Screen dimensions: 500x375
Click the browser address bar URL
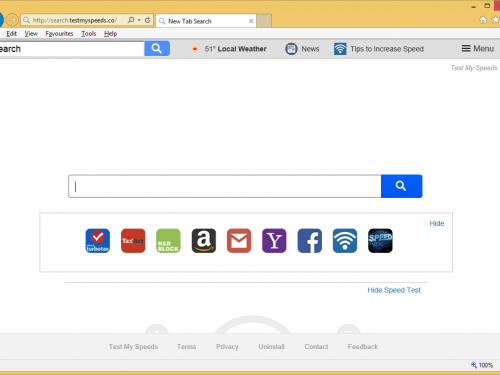point(75,20)
